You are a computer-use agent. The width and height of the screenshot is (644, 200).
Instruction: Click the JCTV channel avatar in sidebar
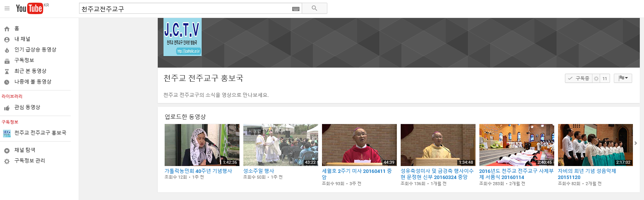tap(7, 133)
